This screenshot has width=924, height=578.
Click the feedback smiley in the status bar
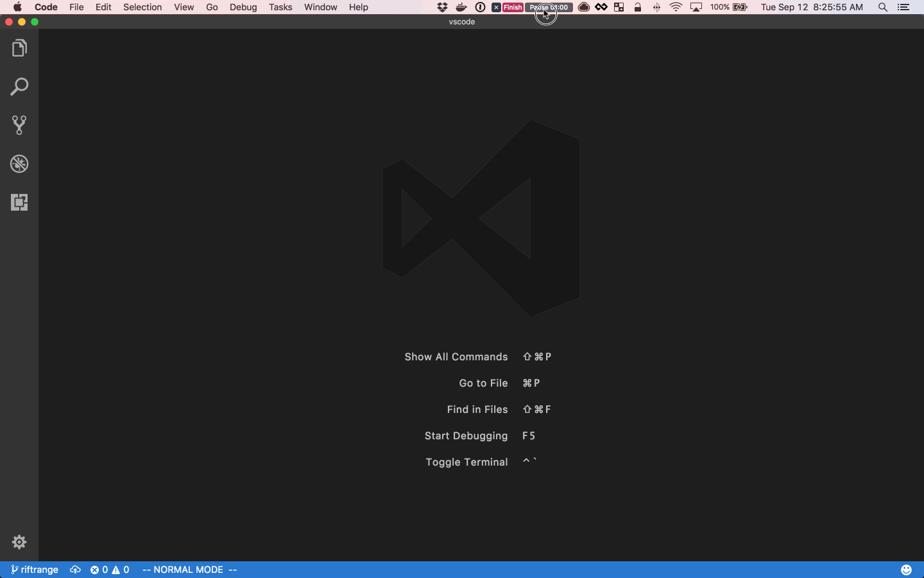(907, 569)
